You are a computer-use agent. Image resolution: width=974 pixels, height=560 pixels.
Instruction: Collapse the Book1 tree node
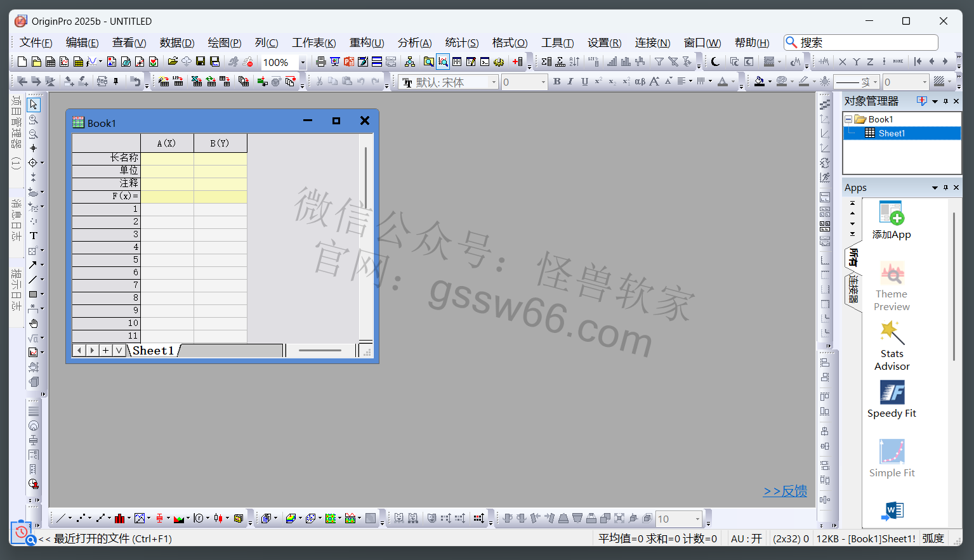pos(848,119)
